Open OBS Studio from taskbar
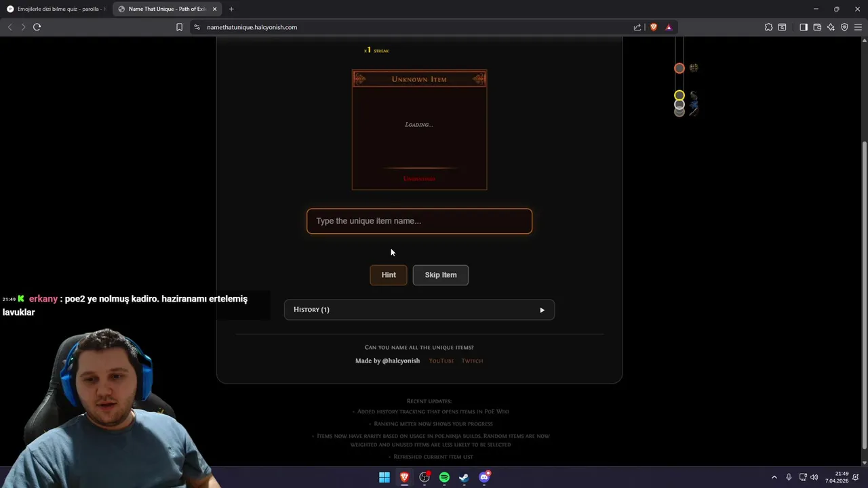The width and height of the screenshot is (868, 488). coord(425,477)
